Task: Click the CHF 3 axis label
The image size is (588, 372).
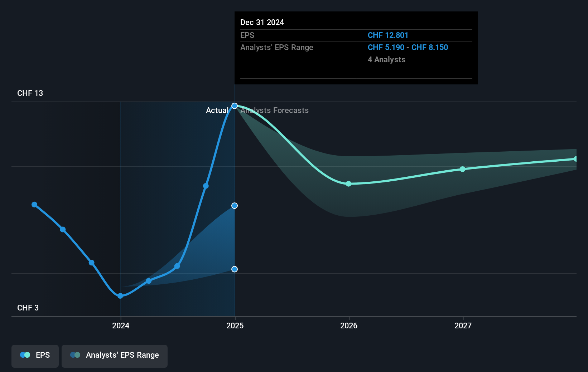Action: point(28,308)
